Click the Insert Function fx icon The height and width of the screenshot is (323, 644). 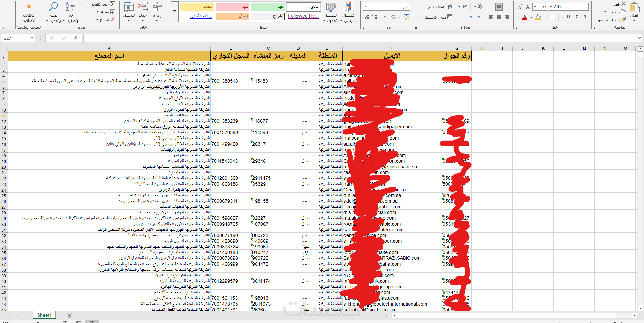click(76, 38)
